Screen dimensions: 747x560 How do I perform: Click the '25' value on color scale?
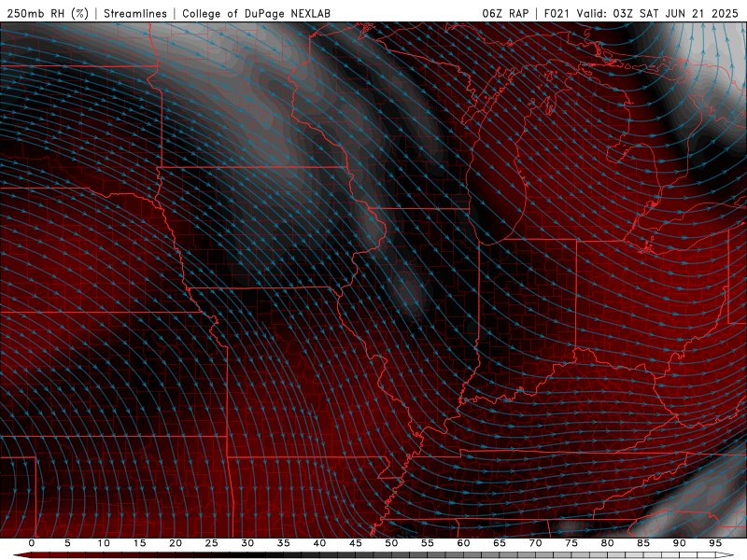pos(212,543)
